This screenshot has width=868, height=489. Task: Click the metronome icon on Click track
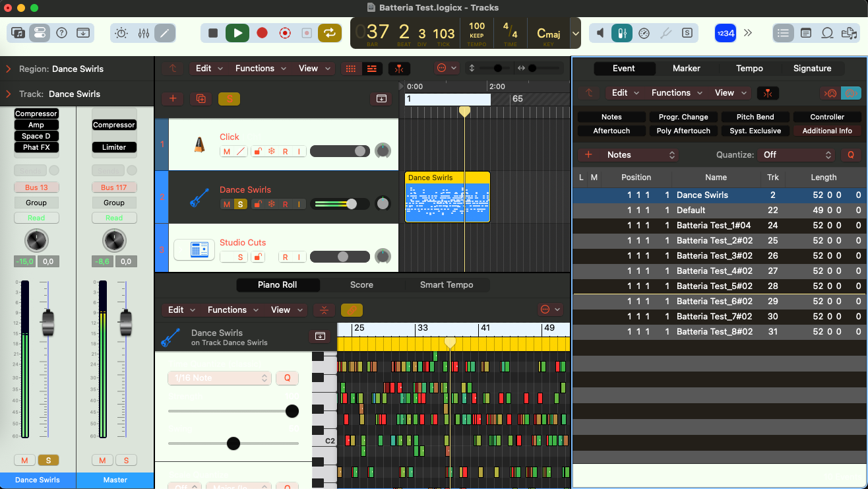click(199, 145)
